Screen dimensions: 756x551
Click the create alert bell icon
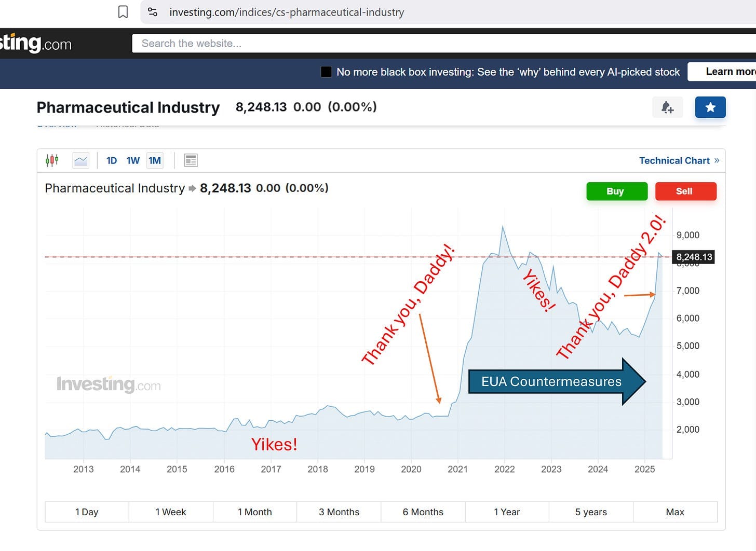click(667, 107)
